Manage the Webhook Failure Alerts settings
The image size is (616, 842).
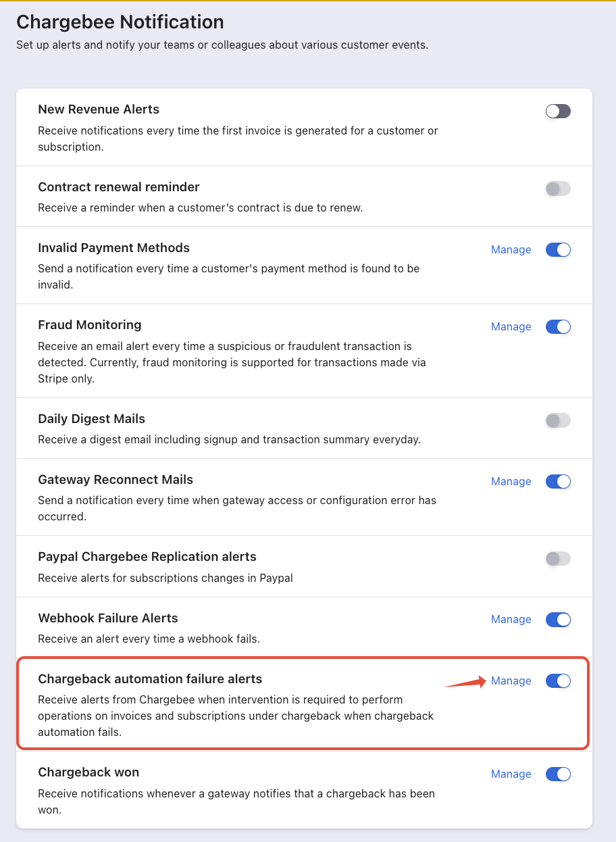[511, 620]
